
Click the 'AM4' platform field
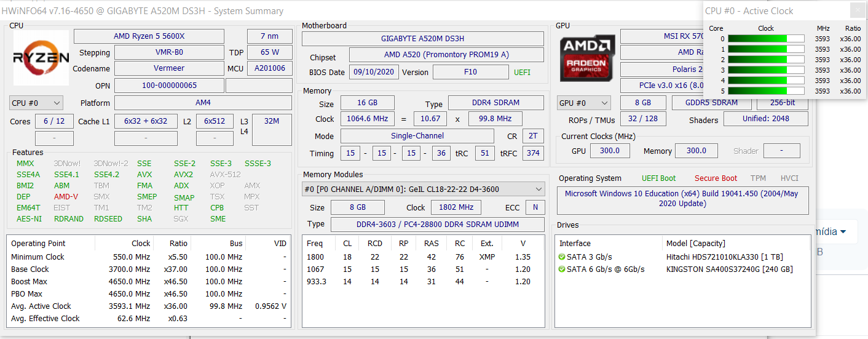pyautogui.click(x=203, y=103)
